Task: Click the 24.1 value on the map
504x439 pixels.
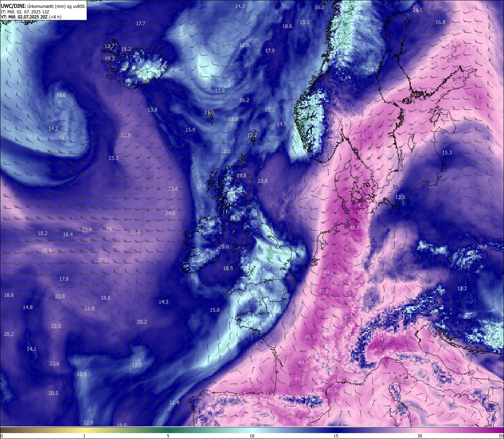Action: click(417, 10)
